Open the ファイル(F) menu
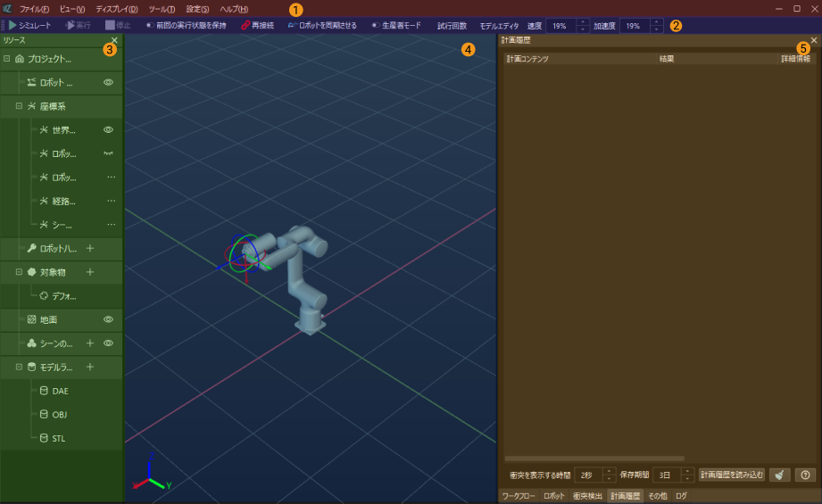Image resolution: width=822 pixels, height=504 pixels. coord(35,9)
